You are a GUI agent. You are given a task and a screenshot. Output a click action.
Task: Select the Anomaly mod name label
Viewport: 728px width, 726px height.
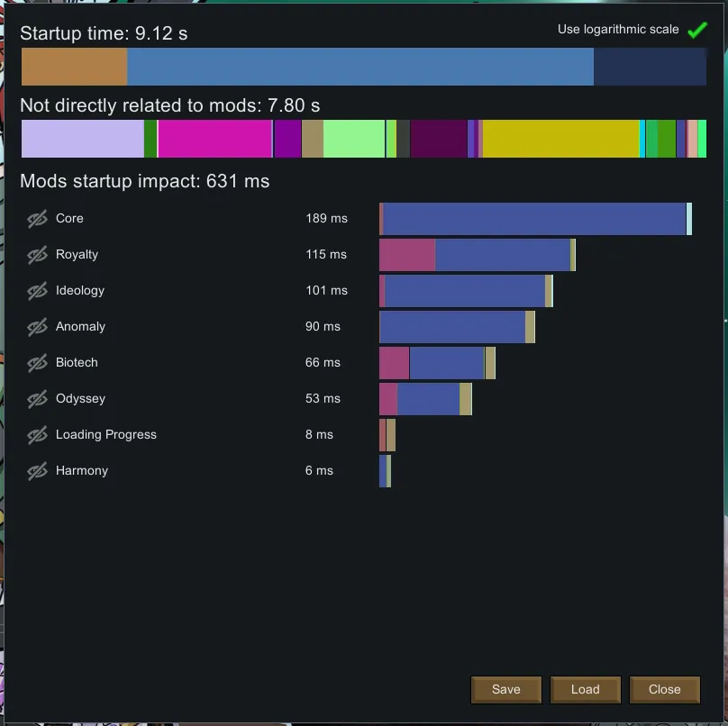tap(80, 327)
